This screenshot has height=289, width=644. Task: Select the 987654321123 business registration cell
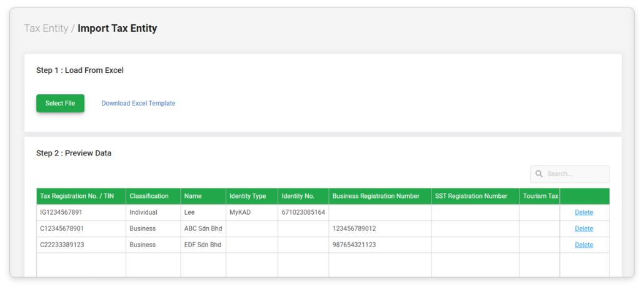click(x=354, y=245)
